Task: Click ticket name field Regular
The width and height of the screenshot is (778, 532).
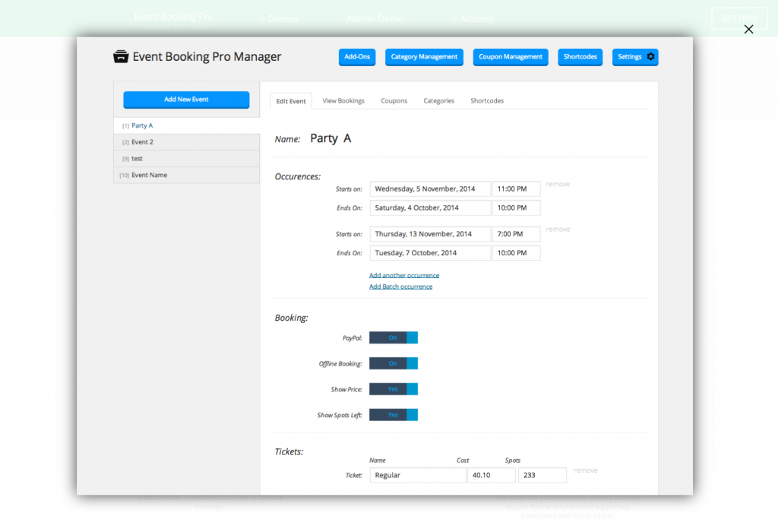Action: 418,476
